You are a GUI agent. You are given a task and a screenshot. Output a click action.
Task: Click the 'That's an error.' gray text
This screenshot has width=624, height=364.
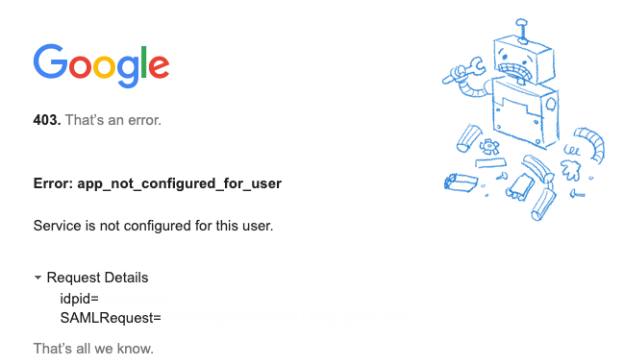(x=113, y=120)
